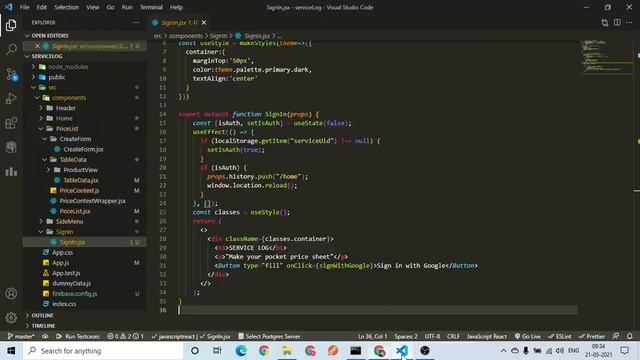
Task: Open errors and warnings count in status bar
Action: click(125, 336)
